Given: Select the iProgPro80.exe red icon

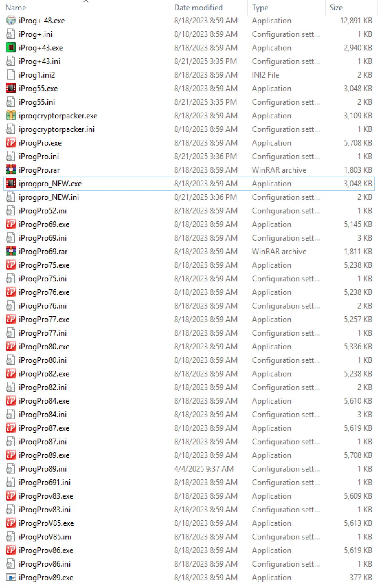Looking at the screenshot, I should point(11,347).
